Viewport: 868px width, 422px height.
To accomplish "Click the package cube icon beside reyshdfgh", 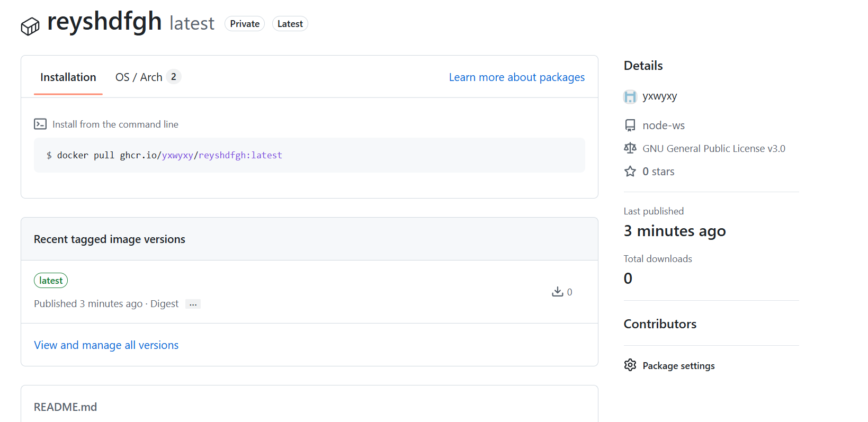I will (x=30, y=26).
